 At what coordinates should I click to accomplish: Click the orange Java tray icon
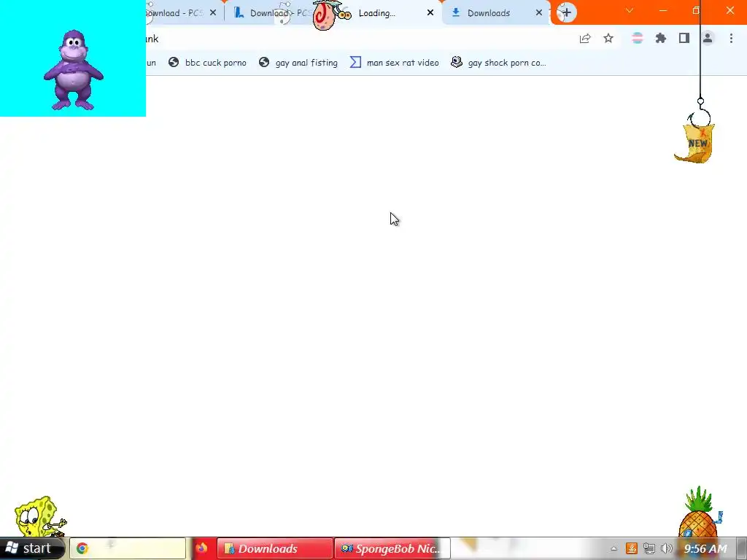[x=632, y=548]
